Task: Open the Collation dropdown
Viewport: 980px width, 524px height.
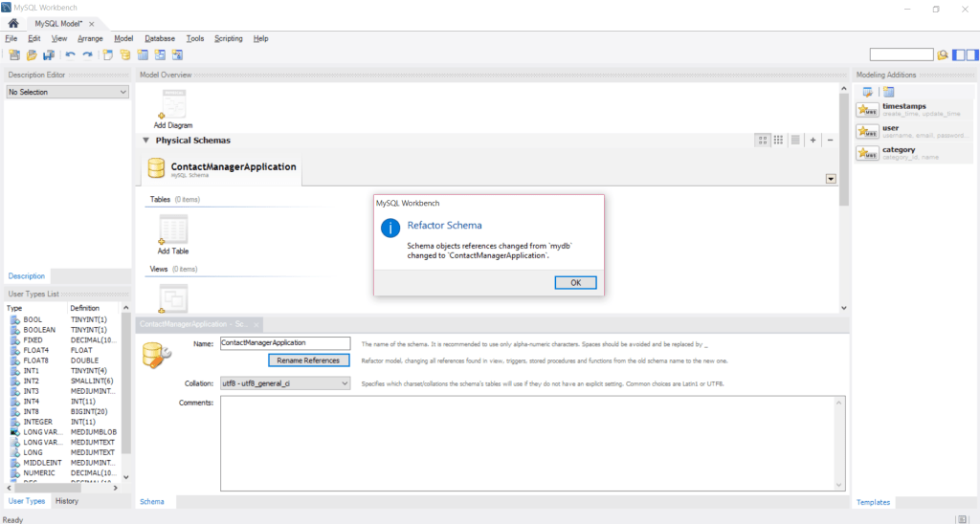Action: point(285,383)
